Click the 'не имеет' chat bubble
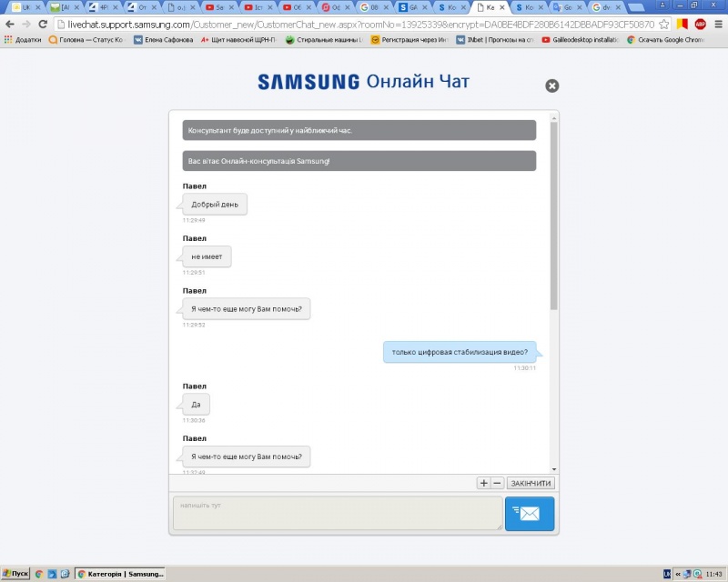728x582 pixels. pyautogui.click(x=207, y=256)
